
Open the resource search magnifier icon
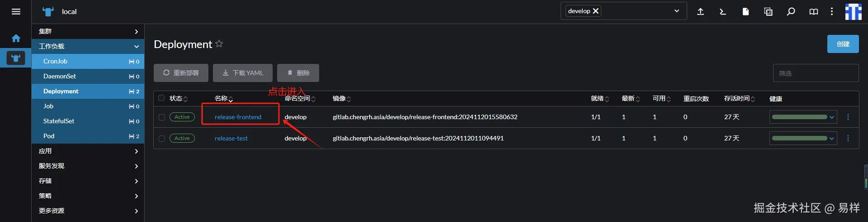pos(791,11)
